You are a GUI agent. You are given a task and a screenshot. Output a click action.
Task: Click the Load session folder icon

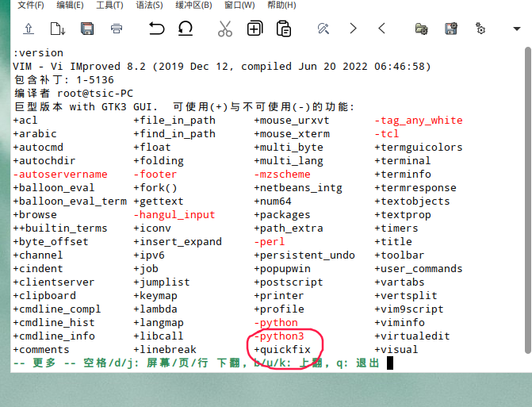[421, 29]
